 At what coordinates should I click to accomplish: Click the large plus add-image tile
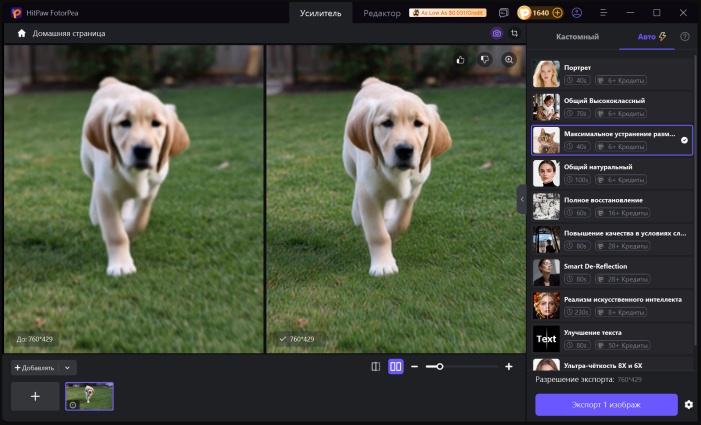[35, 396]
